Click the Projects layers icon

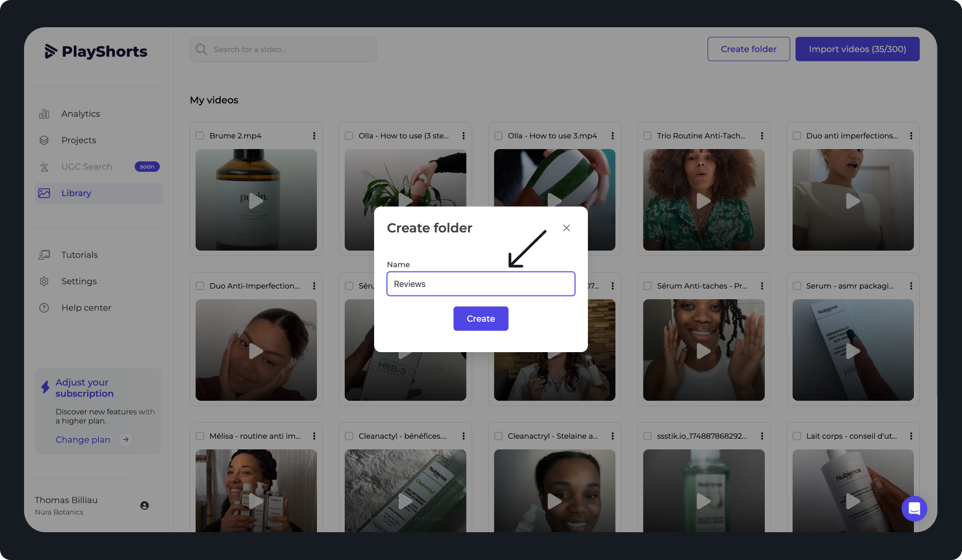tap(44, 140)
